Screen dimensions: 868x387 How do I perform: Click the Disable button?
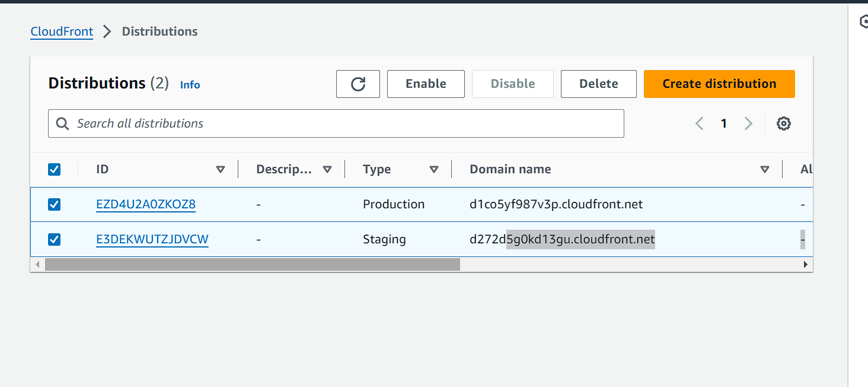513,84
